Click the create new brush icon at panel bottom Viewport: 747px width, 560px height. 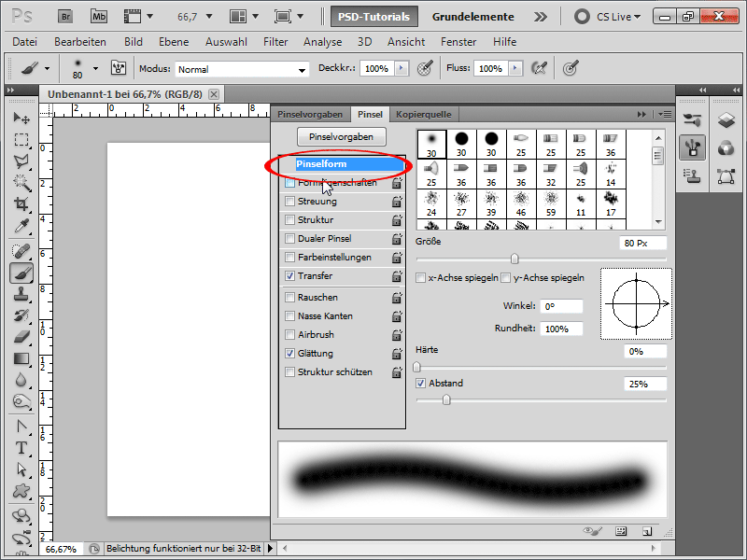click(646, 531)
